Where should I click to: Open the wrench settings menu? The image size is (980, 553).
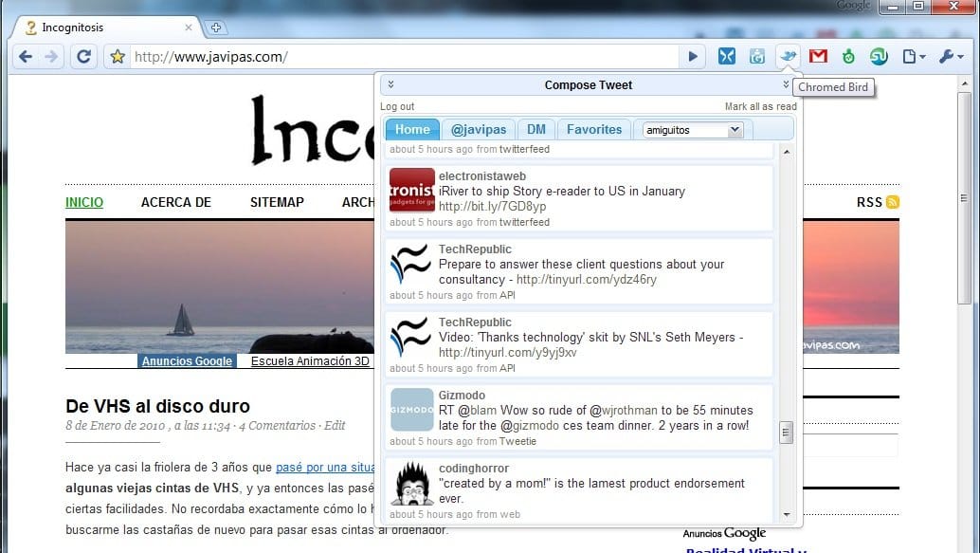click(x=951, y=57)
